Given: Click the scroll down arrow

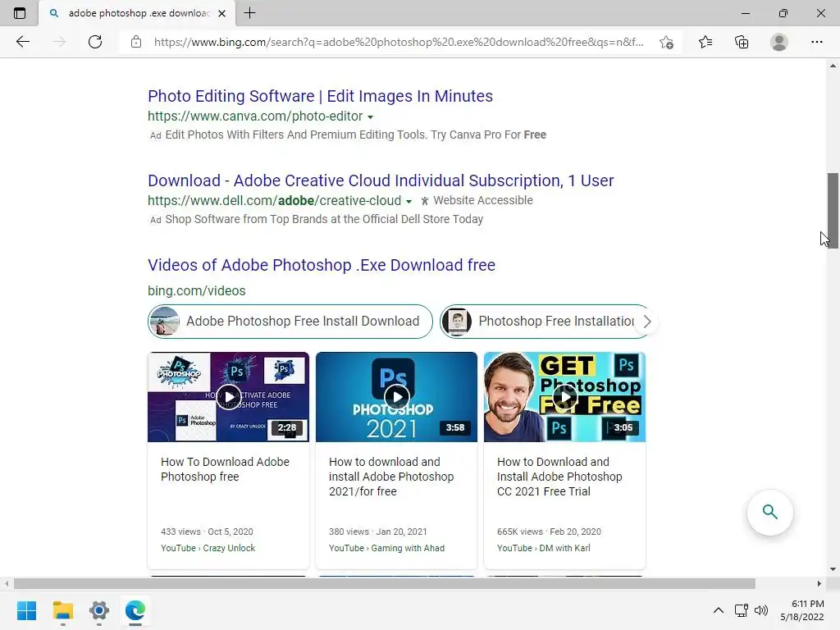Looking at the screenshot, I should pyautogui.click(x=833, y=569).
